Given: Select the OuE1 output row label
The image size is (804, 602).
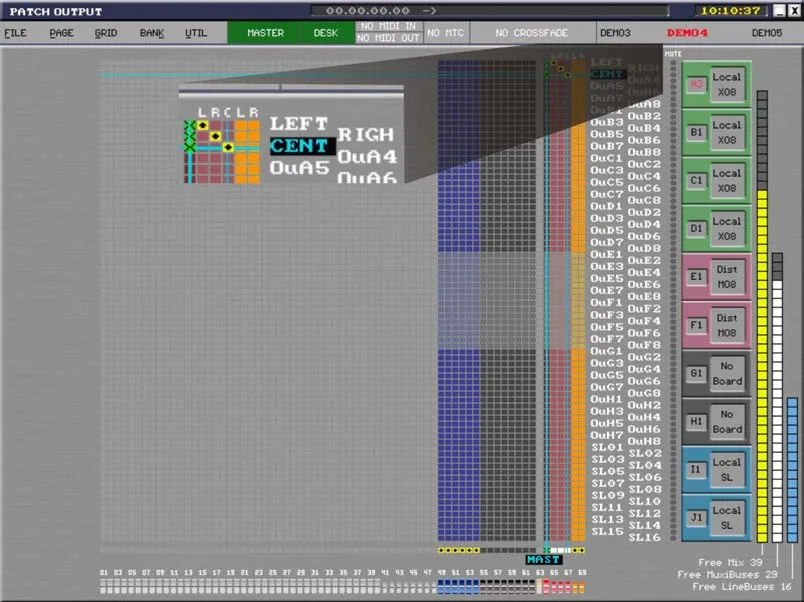Looking at the screenshot, I should click(607, 254).
